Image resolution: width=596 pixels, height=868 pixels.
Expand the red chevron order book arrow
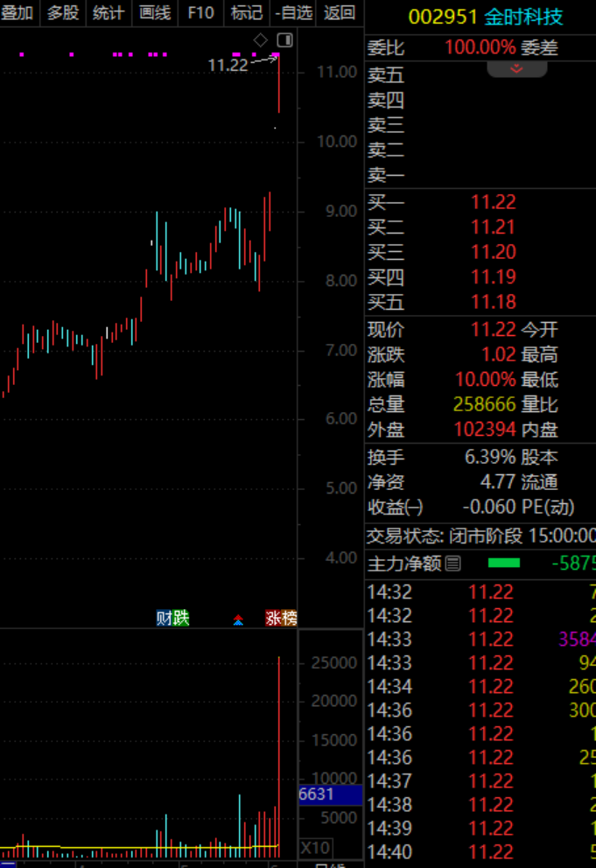516,68
